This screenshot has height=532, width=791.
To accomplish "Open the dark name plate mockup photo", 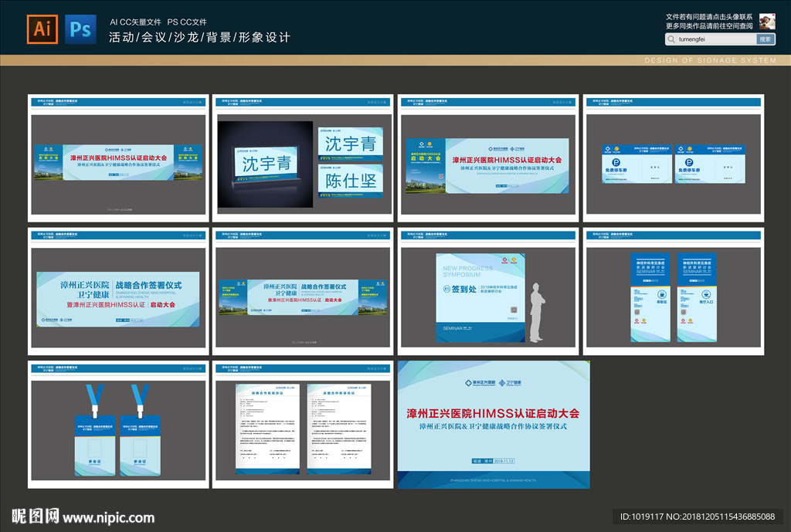I will (265, 164).
